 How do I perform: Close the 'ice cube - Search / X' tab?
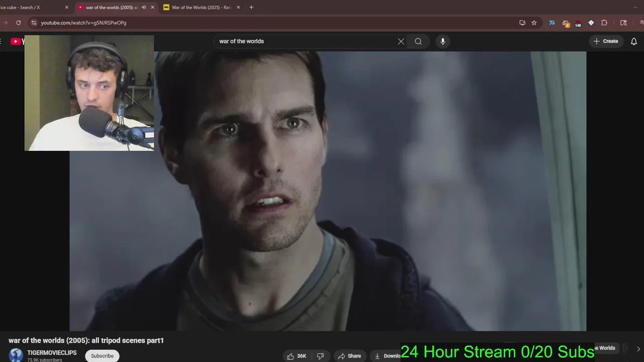click(66, 8)
